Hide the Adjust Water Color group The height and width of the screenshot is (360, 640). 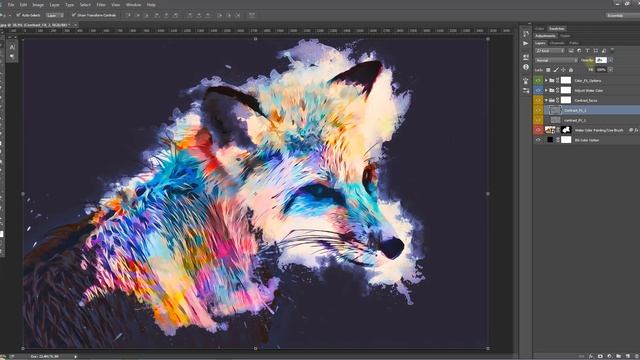(538, 90)
